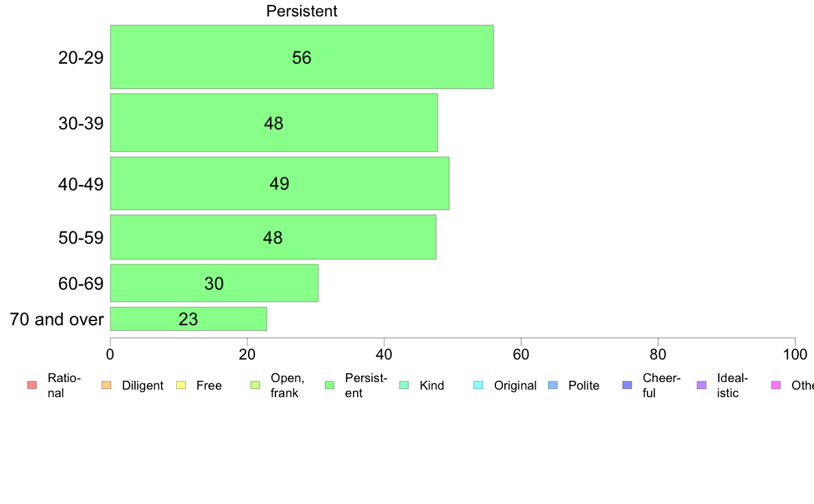Click the Diligent legend label text
This screenshot has height=504, width=814.
click(143, 386)
